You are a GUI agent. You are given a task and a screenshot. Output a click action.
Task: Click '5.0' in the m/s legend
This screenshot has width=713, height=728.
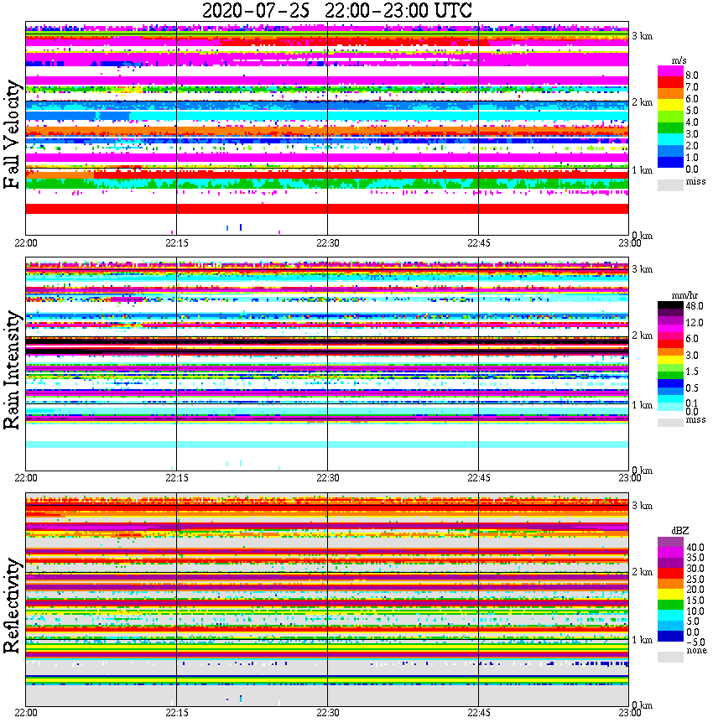692,111
